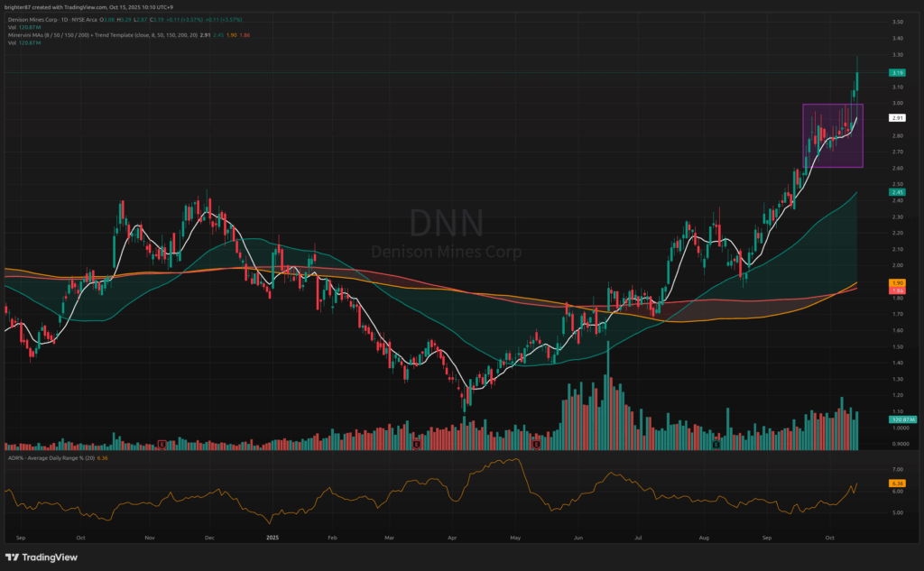
Task: Click the earnings 'E' marker in March
Action: click(416, 444)
